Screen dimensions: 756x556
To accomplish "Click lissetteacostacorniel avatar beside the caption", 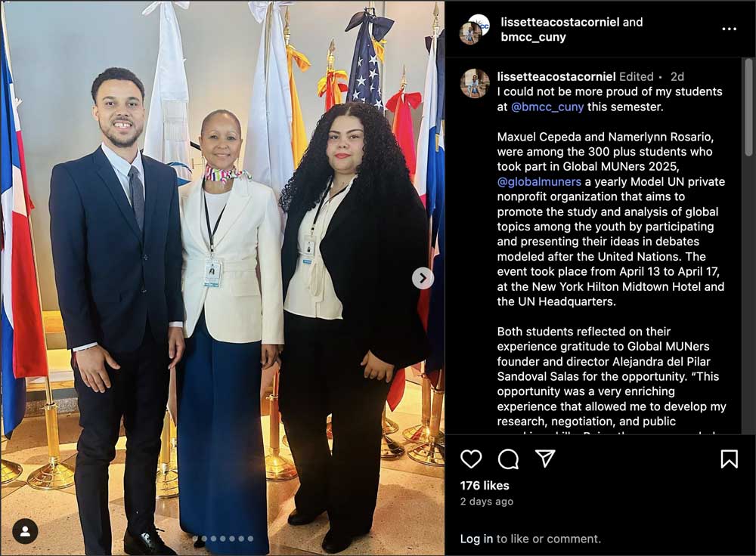I will pos(475,83).
